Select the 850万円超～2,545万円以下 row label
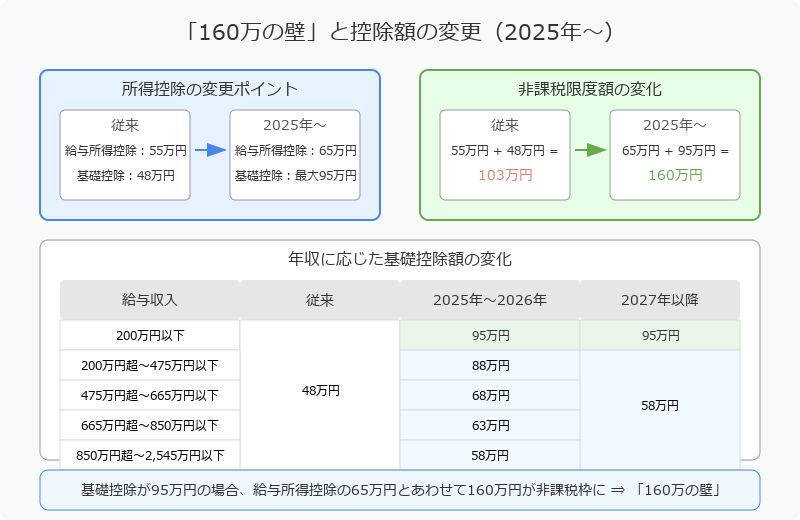 [150, 455]
